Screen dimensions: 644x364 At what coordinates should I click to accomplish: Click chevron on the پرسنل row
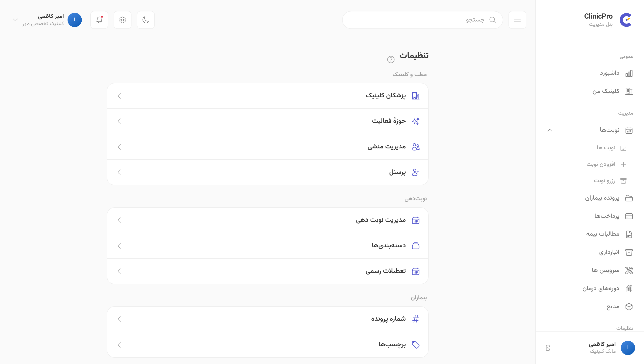tap(119, 173)
